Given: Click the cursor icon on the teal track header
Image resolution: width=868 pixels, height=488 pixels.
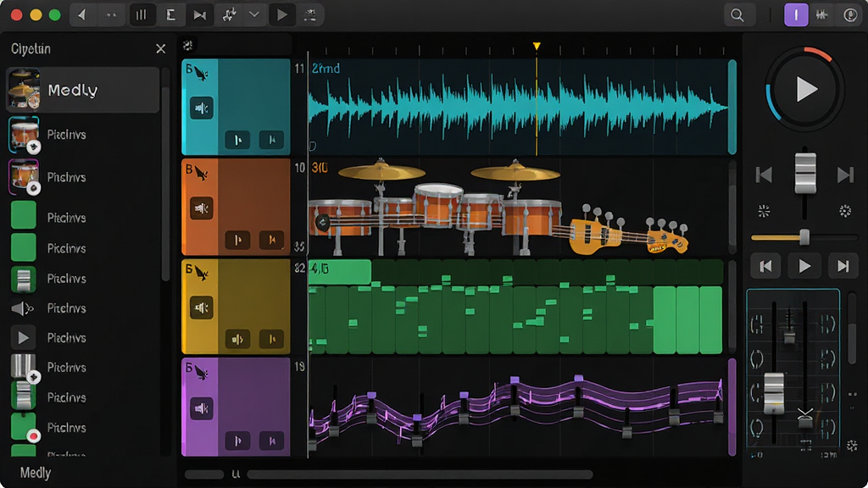Looking at the screenshot, I should [x=202, y=73].
